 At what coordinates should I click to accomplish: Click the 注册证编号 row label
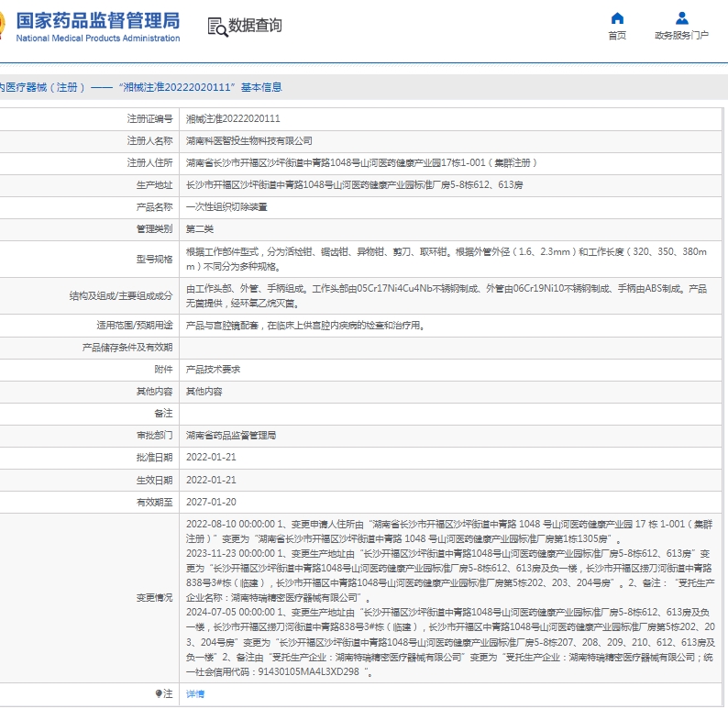coord(150,119)
